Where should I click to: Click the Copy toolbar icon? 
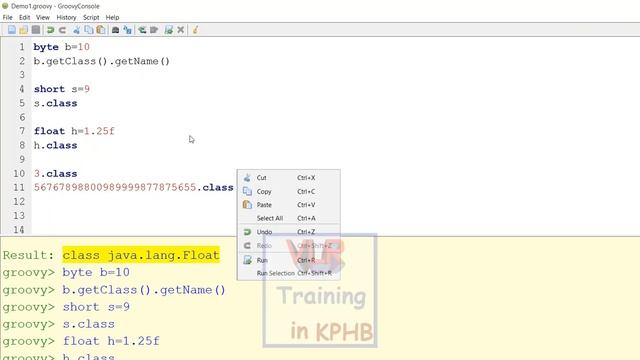pyautogui.click(x=89, y=30)
